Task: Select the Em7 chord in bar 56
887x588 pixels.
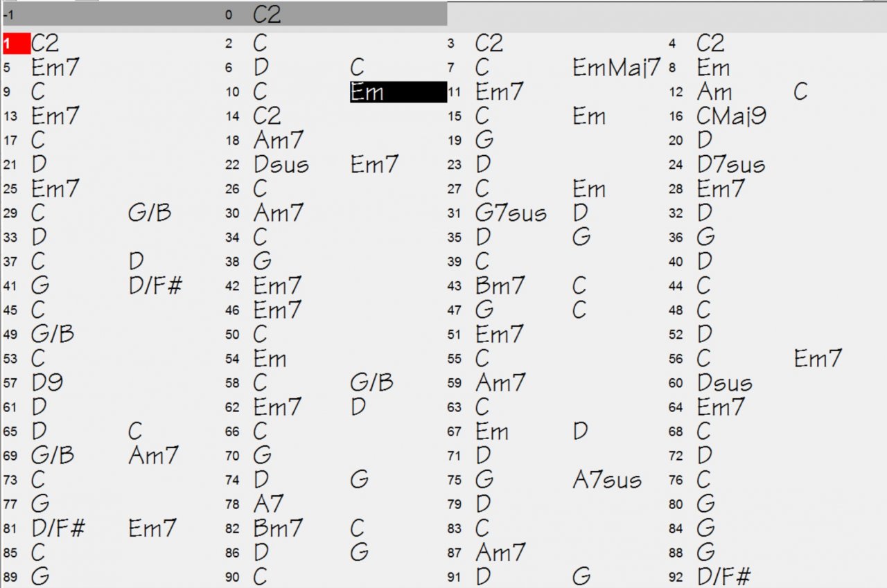Action: tap(818, 359)
